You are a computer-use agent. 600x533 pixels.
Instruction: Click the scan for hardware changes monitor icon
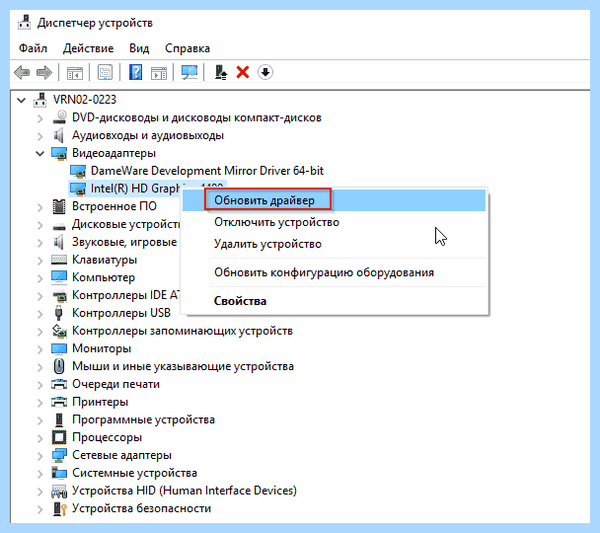(x=189, y=72)
